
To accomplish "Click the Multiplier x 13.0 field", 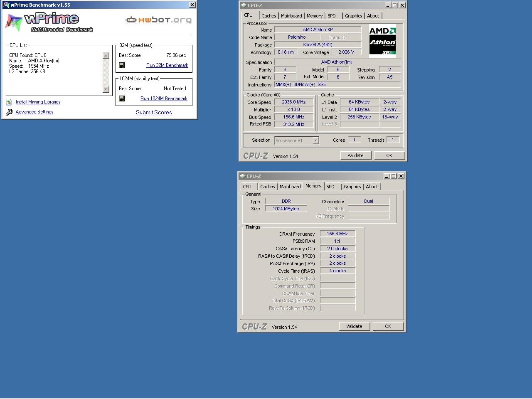I will pyautogui.click(x=294, y=110).
